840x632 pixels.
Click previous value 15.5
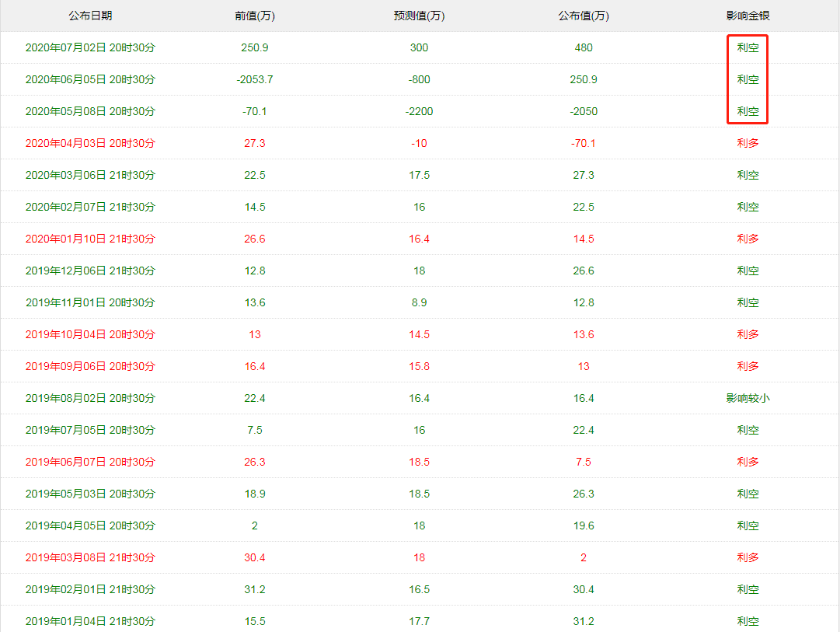click(254, 621)
